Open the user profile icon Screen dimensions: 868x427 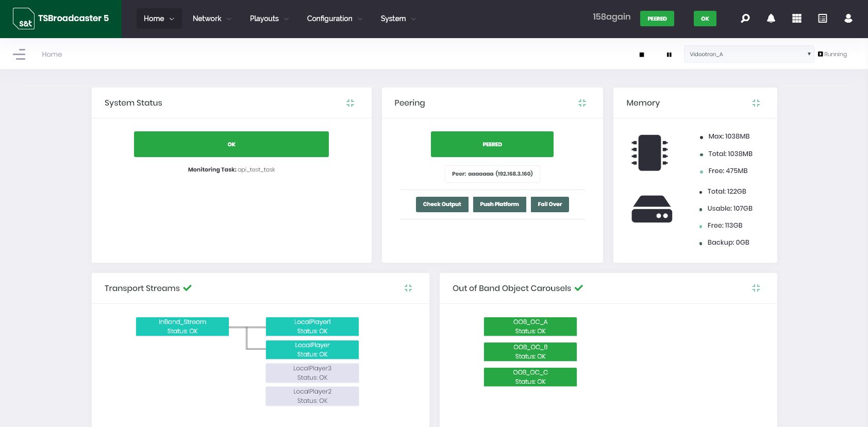click(x=848, y=19)
